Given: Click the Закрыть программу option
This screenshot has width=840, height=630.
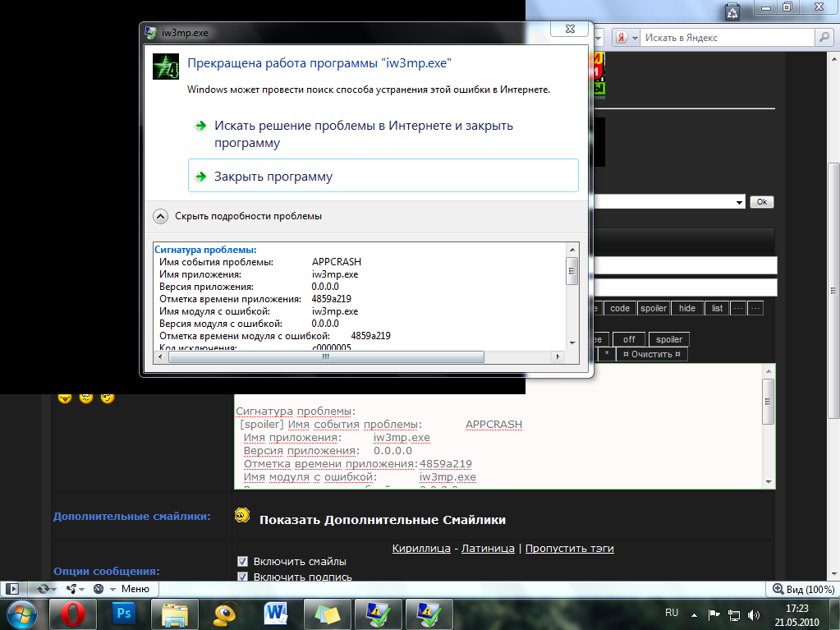Looking at the screenshot, I should click(383, 176).
